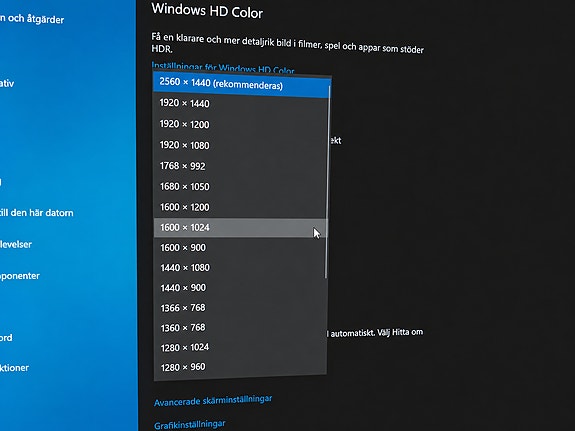
Task: Select the 1680 × 1050 resolution entry
Action: [240, 187]
